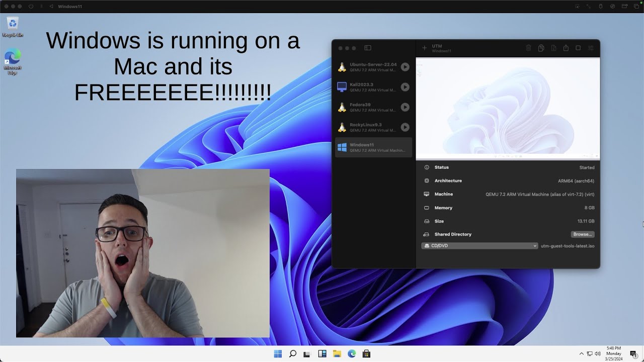Screen dimensions: 644x362
Task: Click the Architecture chip icon
Action: [427, 180]
